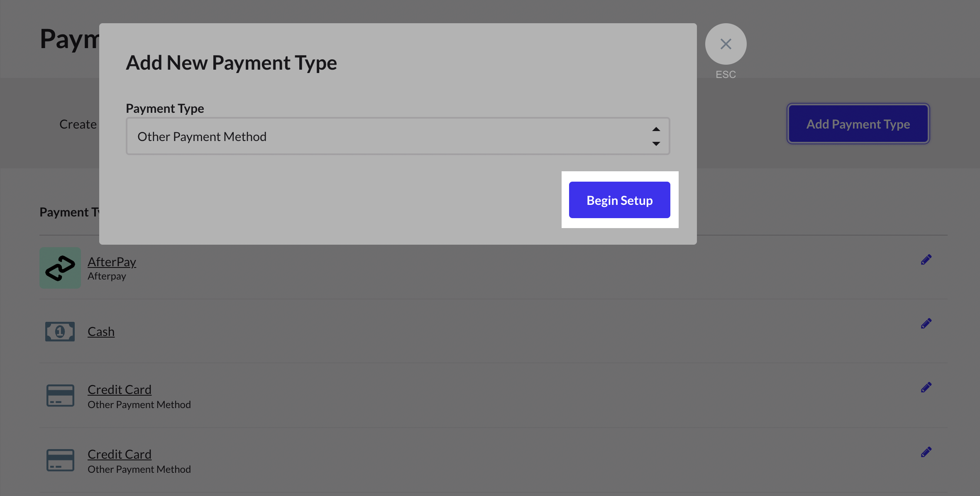The image size is (980, 496).
Task: Click the ESC label under close button
Action: tap(726, 75)
